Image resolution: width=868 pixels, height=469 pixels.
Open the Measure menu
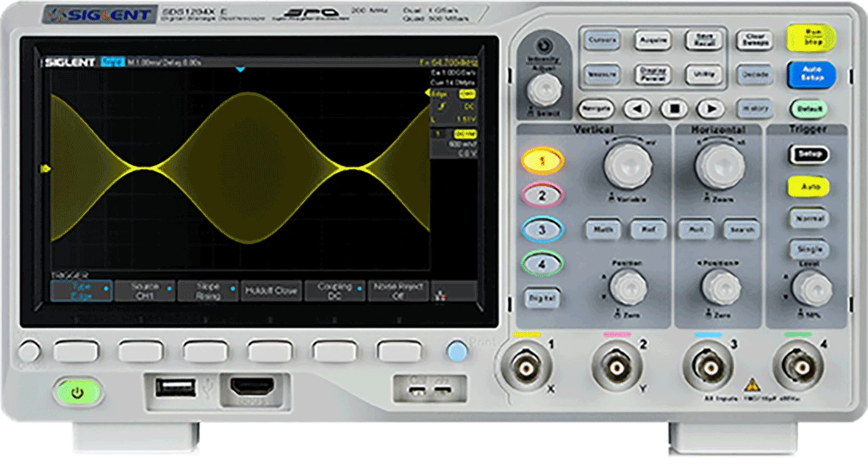tap(602, 74)
